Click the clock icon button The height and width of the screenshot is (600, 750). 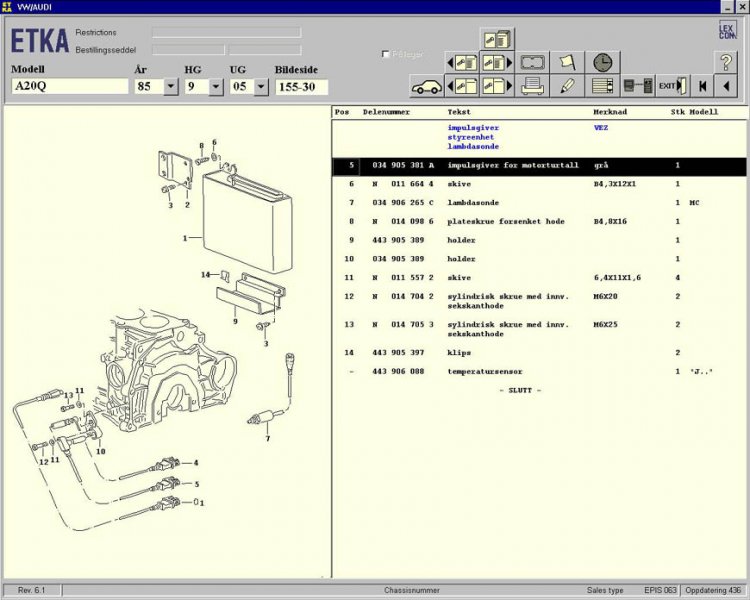603,62
